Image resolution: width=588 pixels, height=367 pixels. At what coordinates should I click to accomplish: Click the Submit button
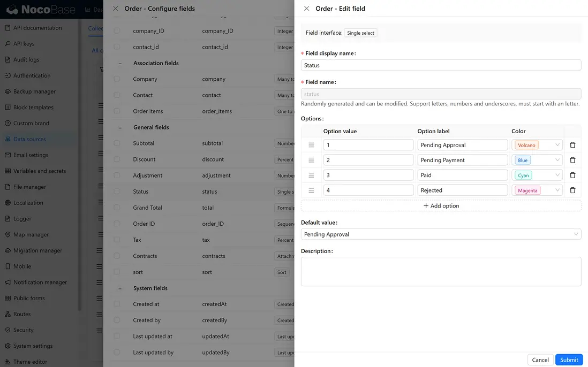tap(569, 360)
